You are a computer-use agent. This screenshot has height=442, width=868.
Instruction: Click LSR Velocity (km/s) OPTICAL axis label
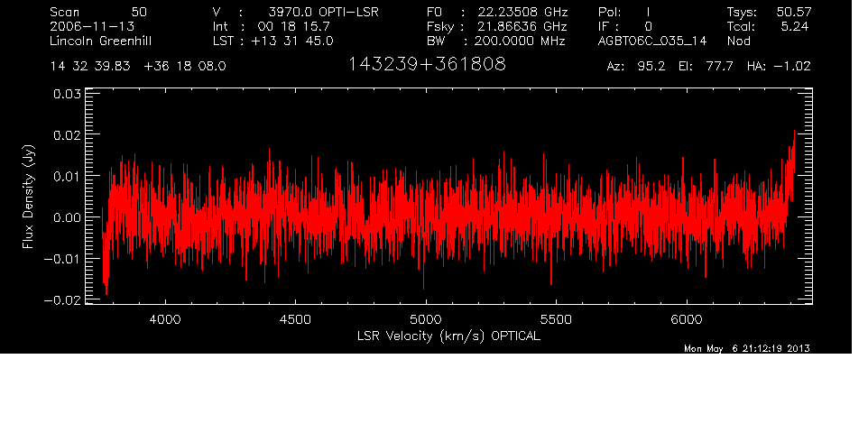point(448,336)
